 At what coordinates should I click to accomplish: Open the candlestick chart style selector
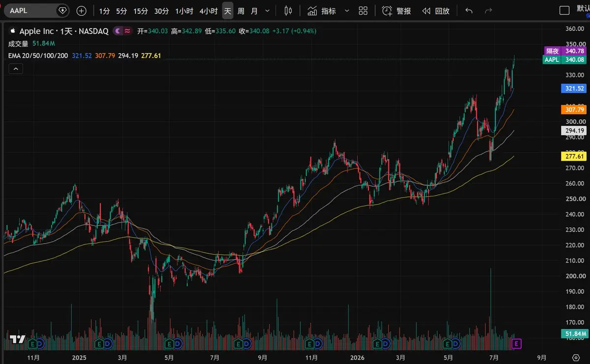tap(289, 11)
